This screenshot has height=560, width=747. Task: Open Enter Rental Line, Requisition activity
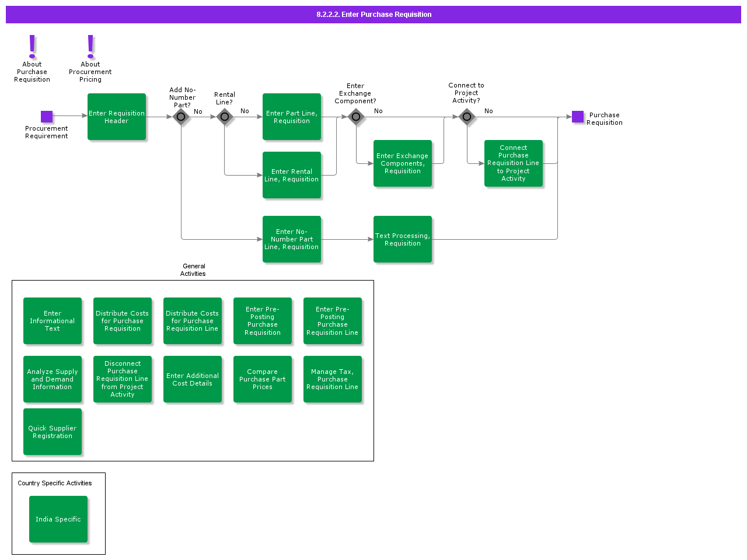292,175
